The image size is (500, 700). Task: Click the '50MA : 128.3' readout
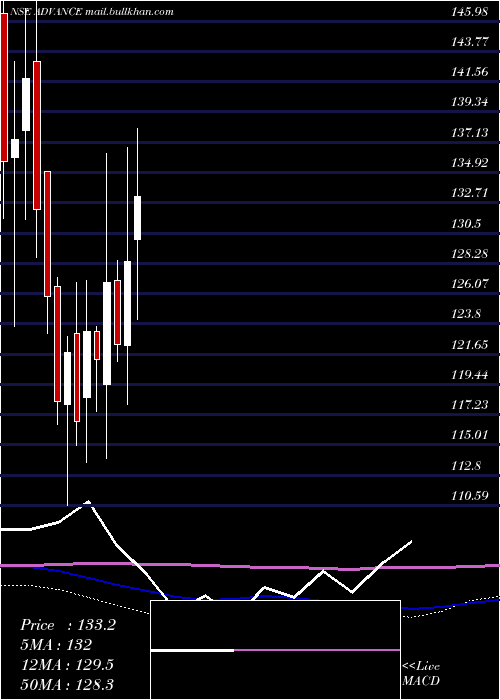pyautogui.click(x=67, y=684)
